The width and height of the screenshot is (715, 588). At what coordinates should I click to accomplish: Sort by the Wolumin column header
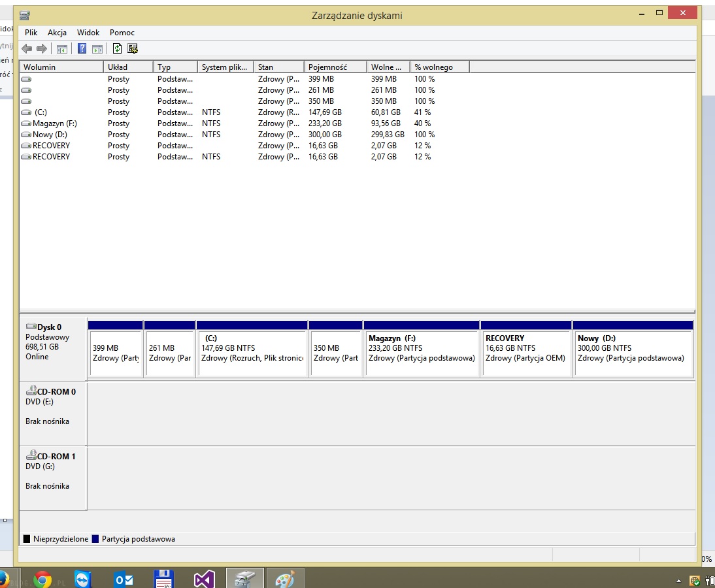coord(61,67)
